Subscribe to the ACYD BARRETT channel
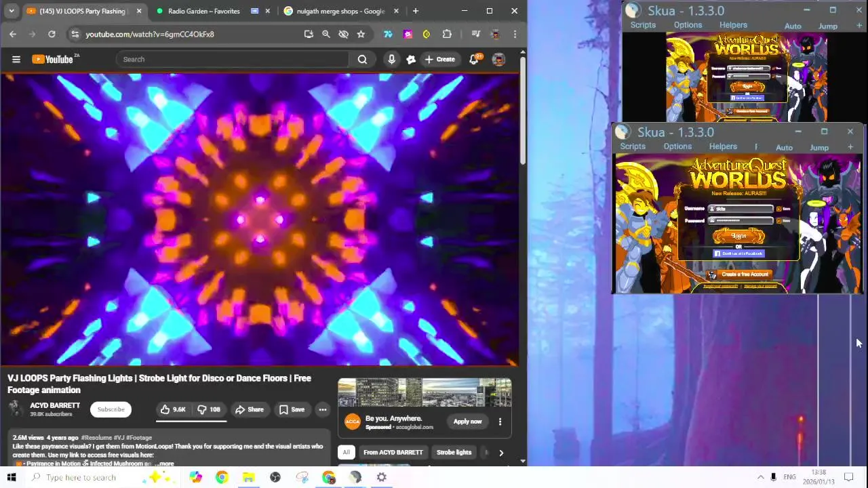The image size is (868, 488). 111,409
